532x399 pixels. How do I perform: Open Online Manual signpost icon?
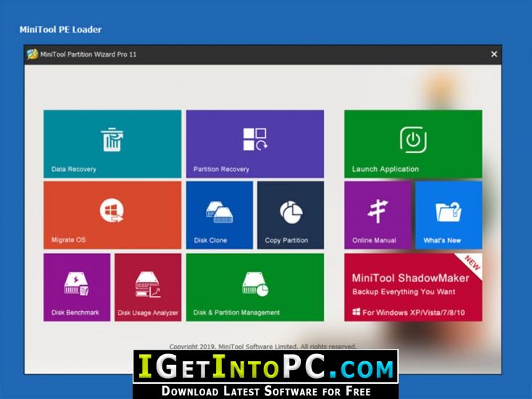pyautogui.click(x=377, y=212)
